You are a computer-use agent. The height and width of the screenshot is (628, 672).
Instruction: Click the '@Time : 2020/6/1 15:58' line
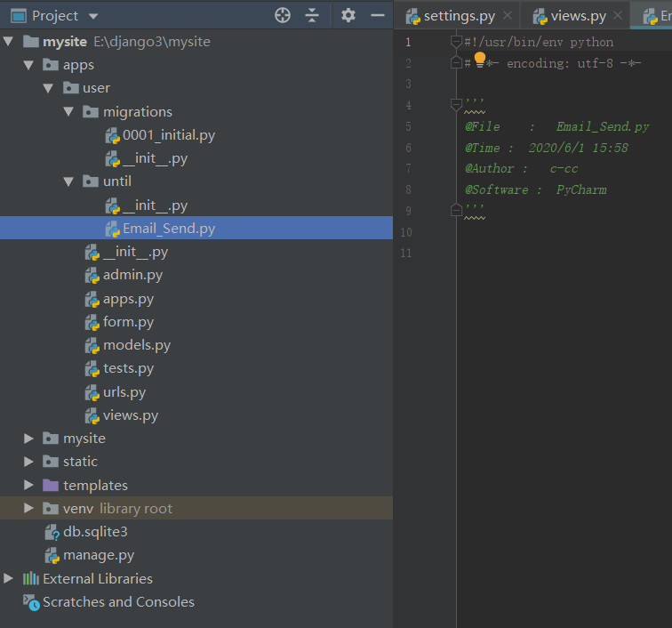pyautogui.click(x=547, y=148)
